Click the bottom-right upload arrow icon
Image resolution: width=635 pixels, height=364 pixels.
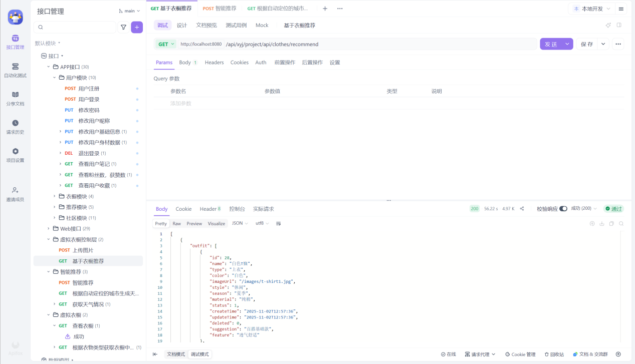pos(618,354)
